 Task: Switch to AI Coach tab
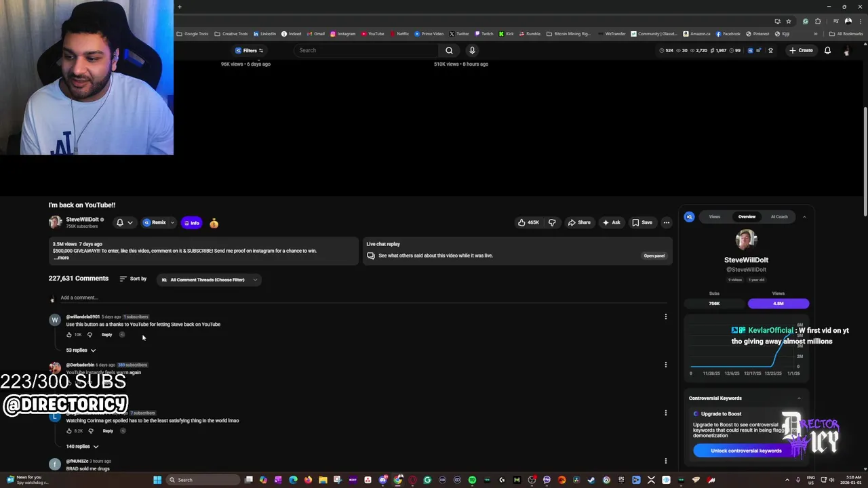(x=779, y=217)
